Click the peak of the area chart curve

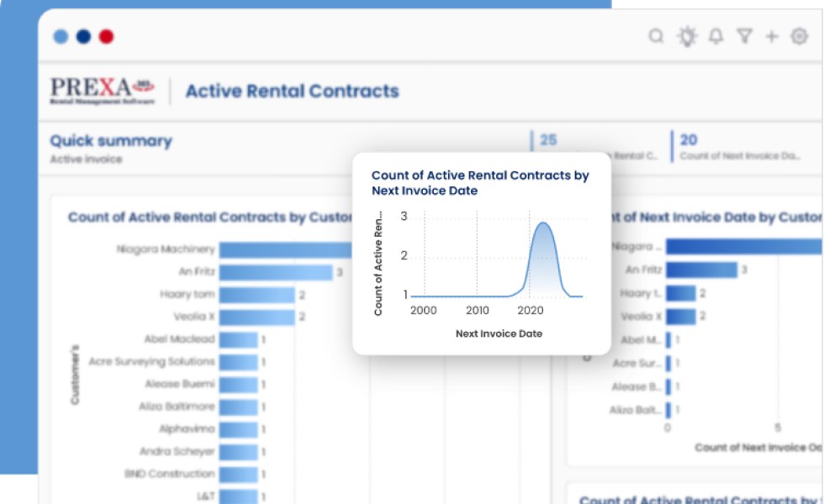click(x=543, y=223)
